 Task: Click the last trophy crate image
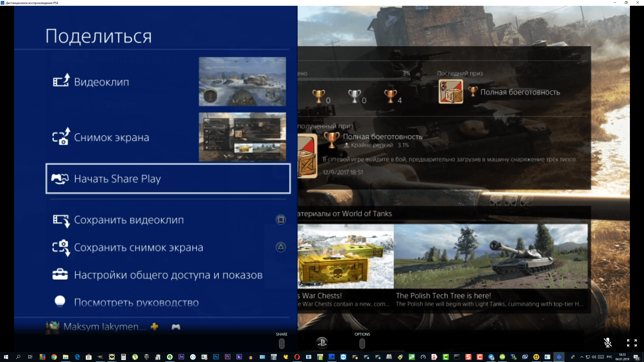[x=451, y=92]
